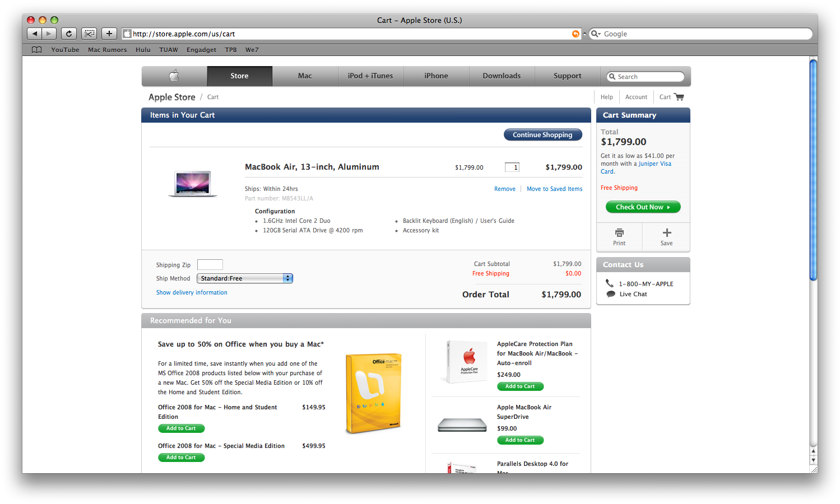The height and width of the screenshot is (504, 840).
Task: Reload the page with the refresh icon
Action: click(69, 34)
